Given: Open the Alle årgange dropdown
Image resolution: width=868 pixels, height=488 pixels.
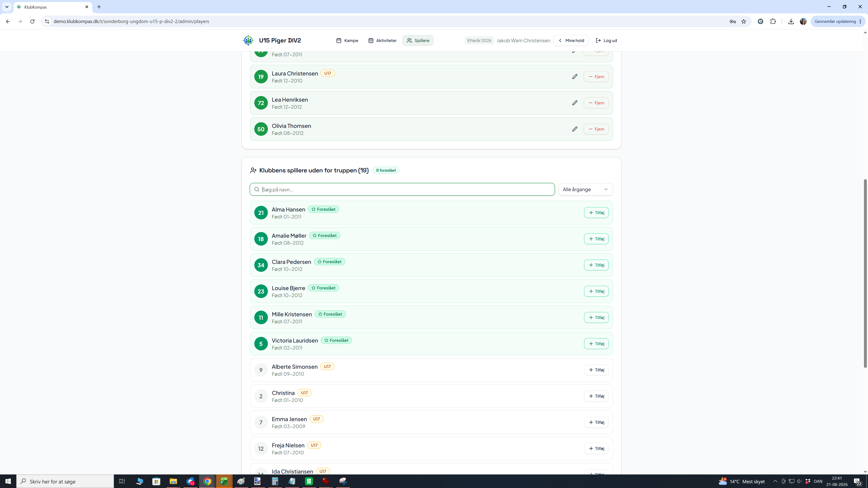Looking at the screenshot, I should click(x=586, y=190).
